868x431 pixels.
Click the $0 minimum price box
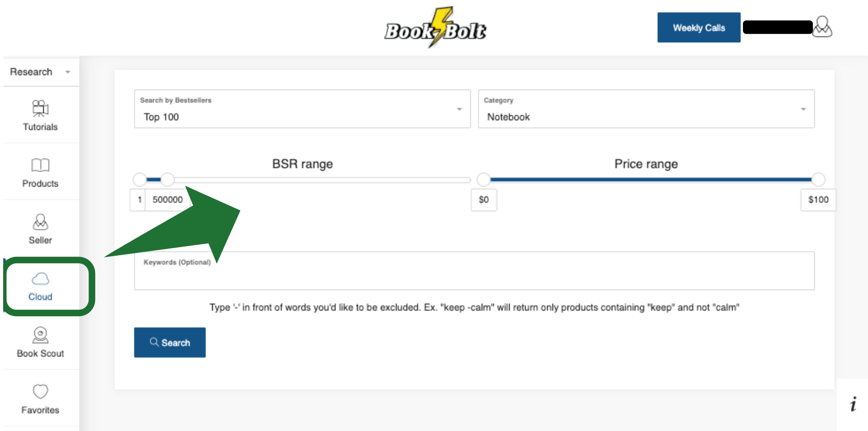tap(484, 200)
